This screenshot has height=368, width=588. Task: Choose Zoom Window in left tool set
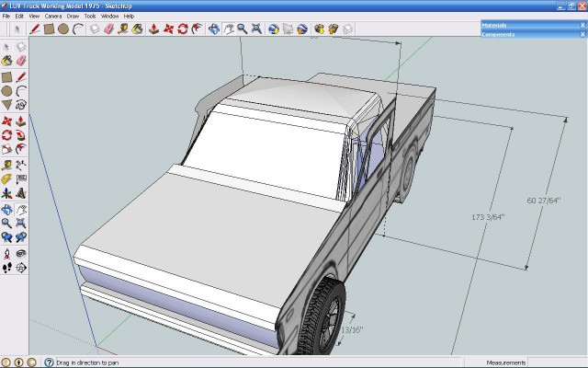[21, 223]
